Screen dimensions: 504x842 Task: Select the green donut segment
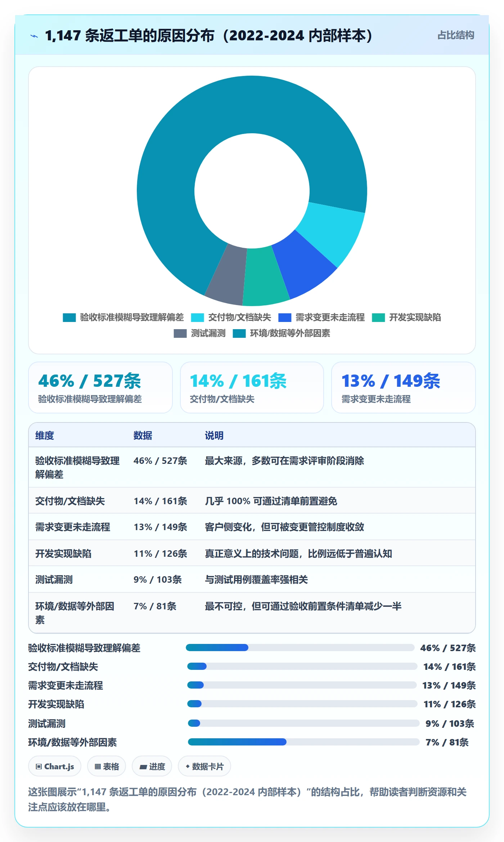(x=265, y=277)
